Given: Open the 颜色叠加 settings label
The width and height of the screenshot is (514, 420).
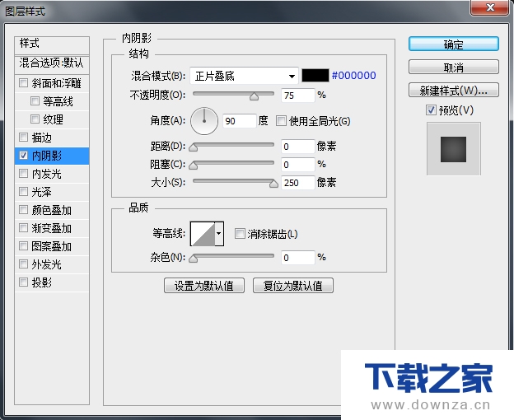Looking at the screenshot, I should click(51, 210).
